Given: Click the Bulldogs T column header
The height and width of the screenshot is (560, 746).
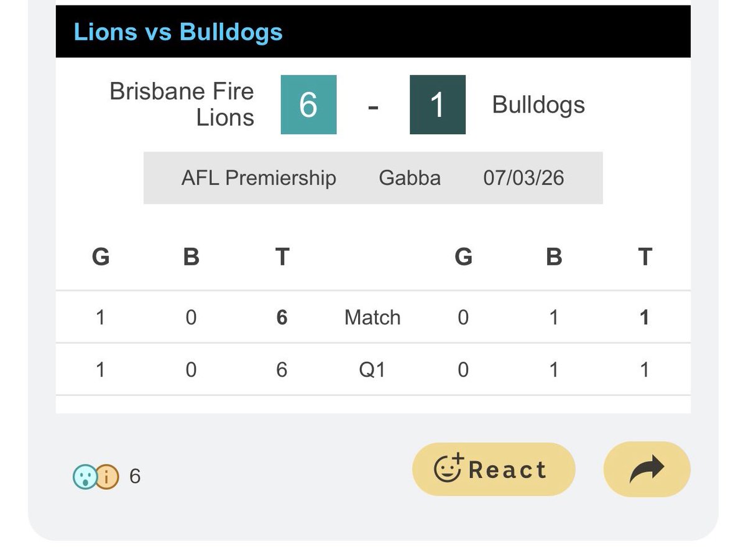Looking at the screenshot, I should [x=645, y=257].
